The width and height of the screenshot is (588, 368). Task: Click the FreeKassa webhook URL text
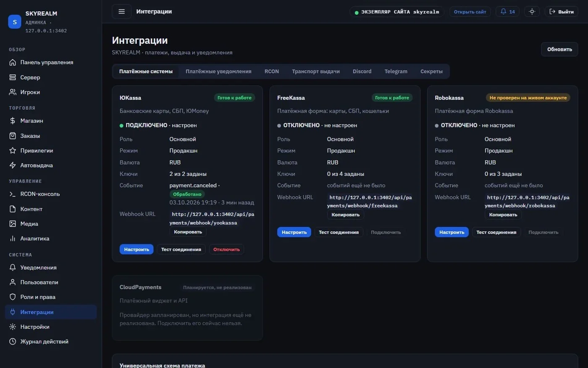370,201
